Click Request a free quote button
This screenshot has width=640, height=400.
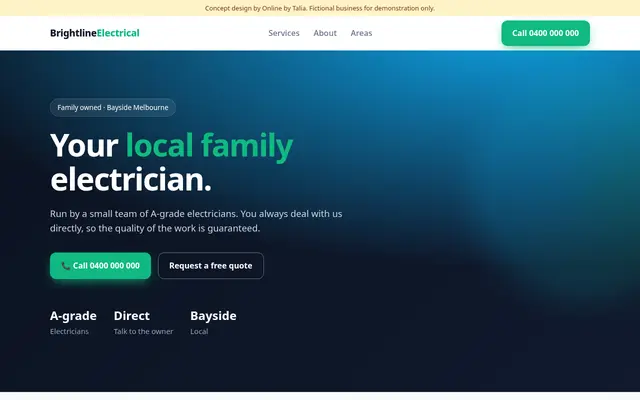click(x=211, y=266)
